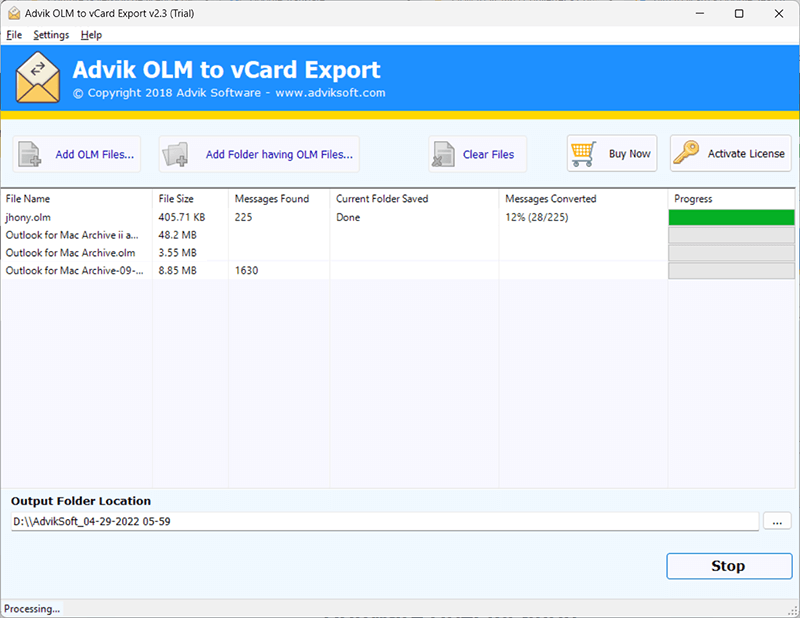
Task: Stop the conversion process
Action: 729,566
